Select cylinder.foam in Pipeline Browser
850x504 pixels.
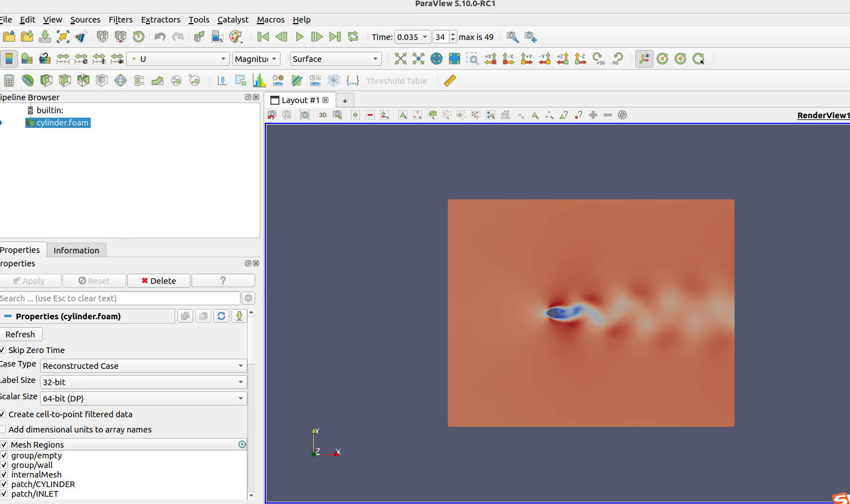(63, 122)
